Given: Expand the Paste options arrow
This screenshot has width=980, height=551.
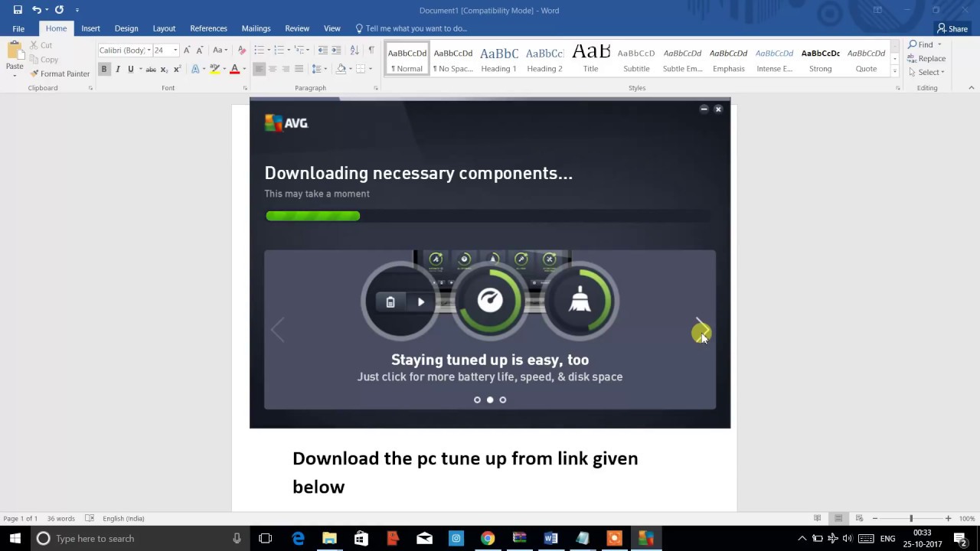Looking at the screenshot, I should 15,75.
